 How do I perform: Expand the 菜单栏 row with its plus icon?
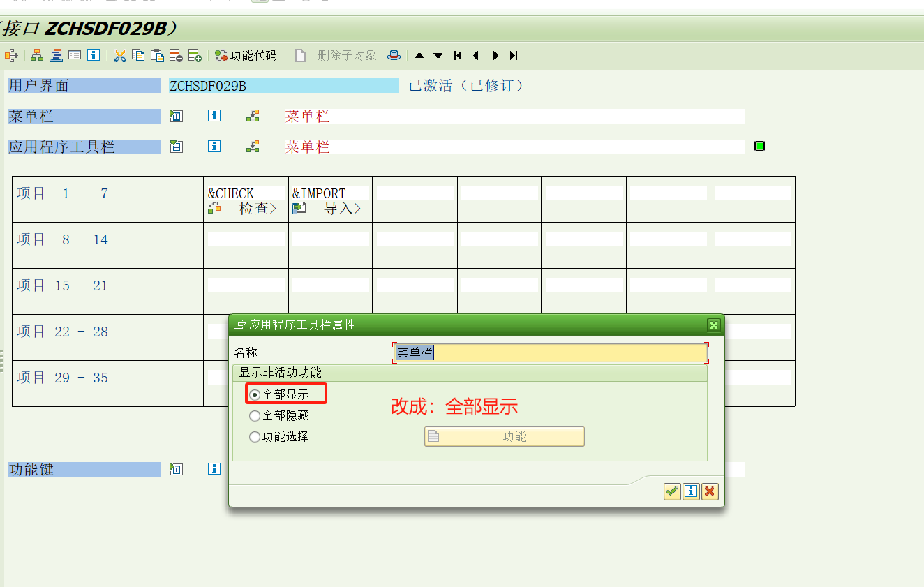(x=177, y=116)
